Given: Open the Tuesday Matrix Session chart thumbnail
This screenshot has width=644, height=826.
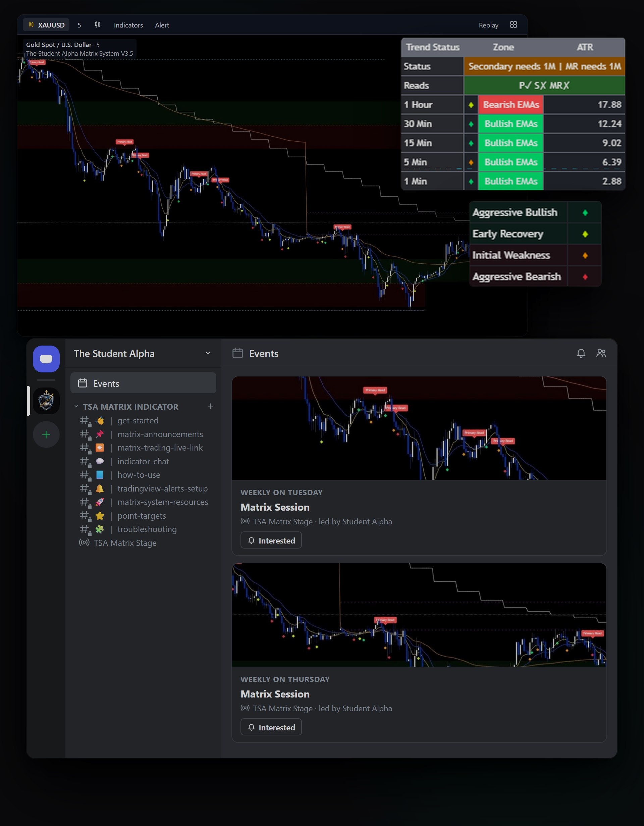Looking at the screenshot, I should pos(419,428).
